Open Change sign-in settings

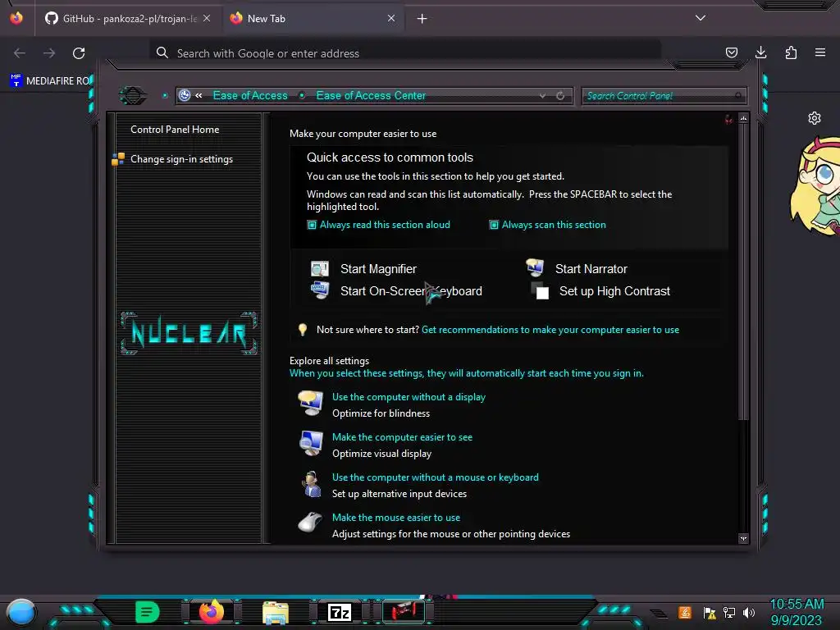pos(181,159)
